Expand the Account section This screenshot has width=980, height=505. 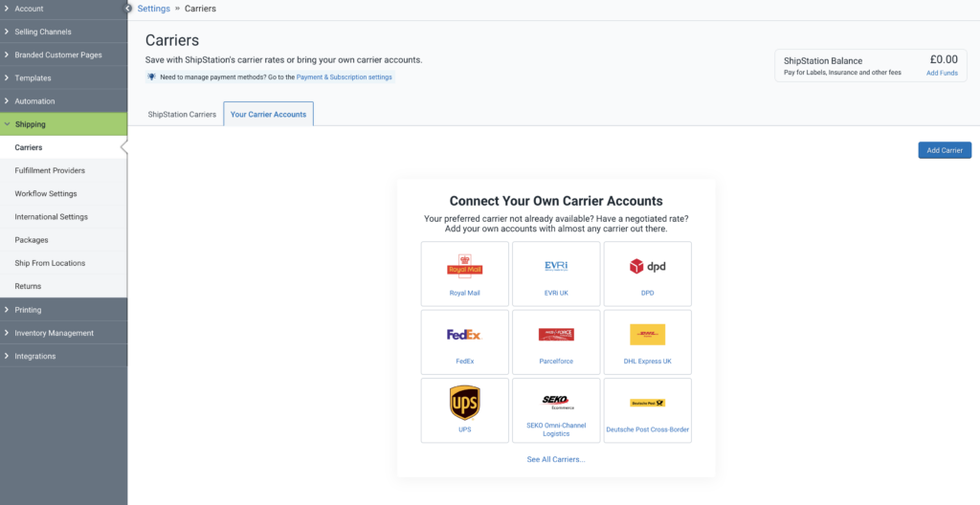pyautogui.click(x=29, y=9)
